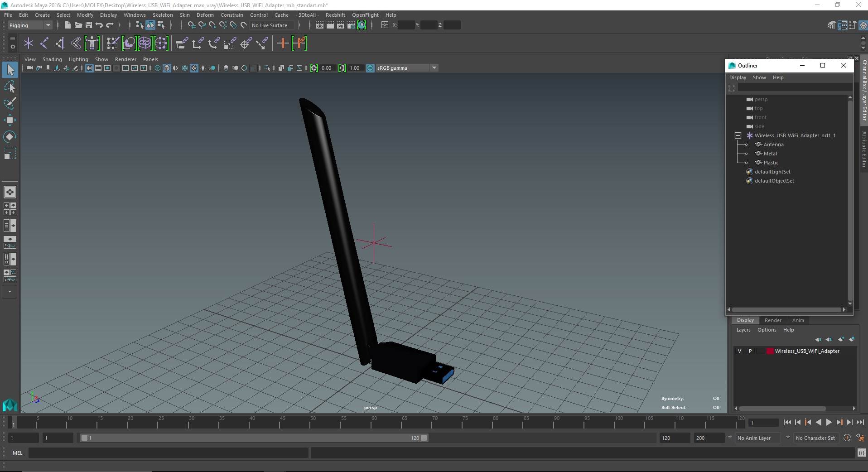Click the Set Key shelf icon

[283, 43]
